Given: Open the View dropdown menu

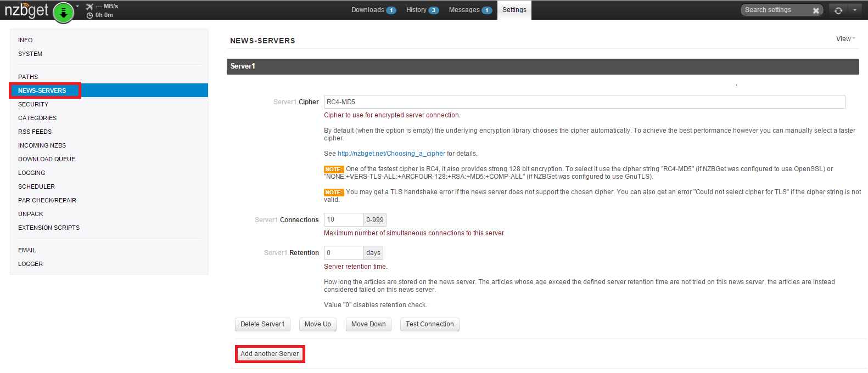Looking at the screenshot, I should (845, 39).
